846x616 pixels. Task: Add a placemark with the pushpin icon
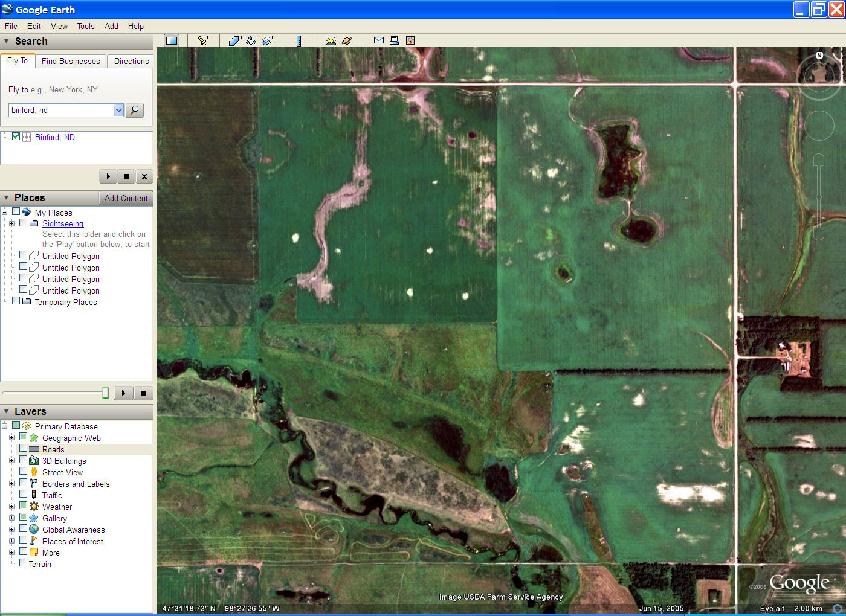coord(203,40)
